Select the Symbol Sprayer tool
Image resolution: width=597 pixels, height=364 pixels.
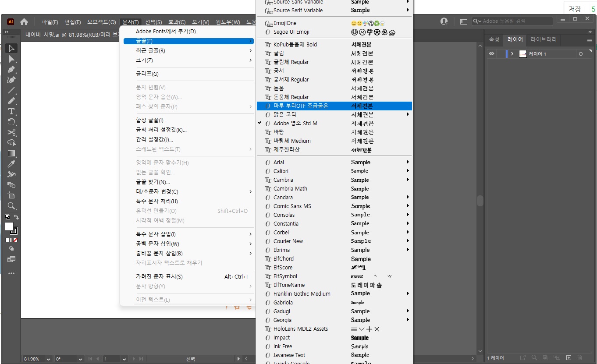(11, 175)
